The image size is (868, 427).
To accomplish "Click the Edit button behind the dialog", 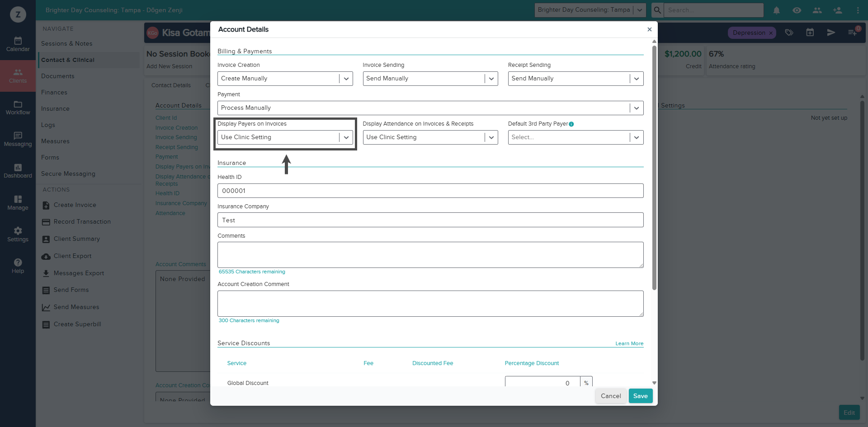I will (849, 413).
